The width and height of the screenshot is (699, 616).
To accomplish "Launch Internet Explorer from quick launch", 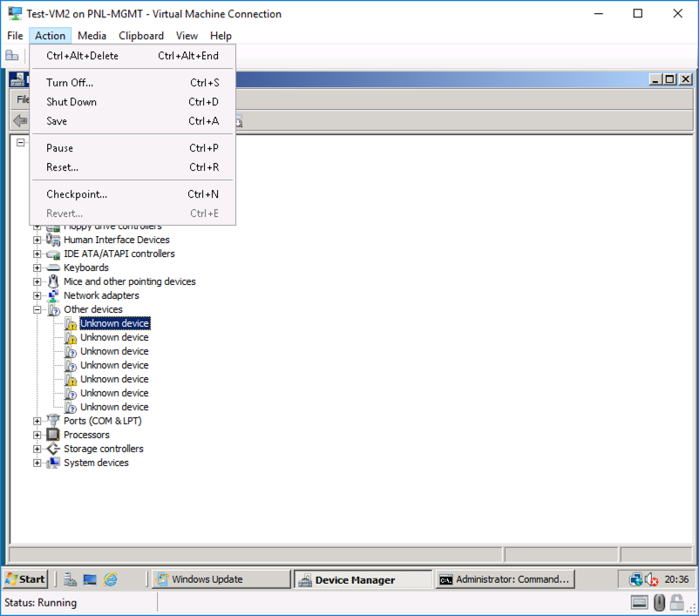I will click(x=110, y=579).
